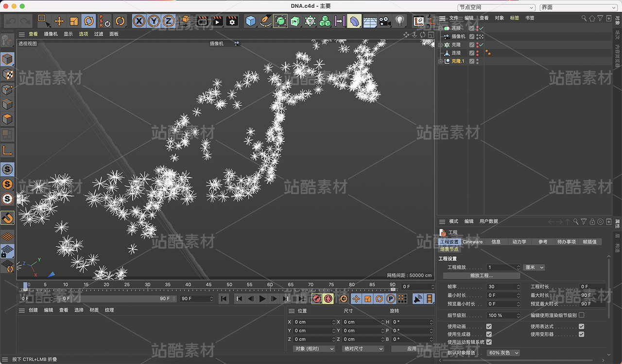Click the object manager search magnifier icon
The image size is (622, 364).
(584, 18)
